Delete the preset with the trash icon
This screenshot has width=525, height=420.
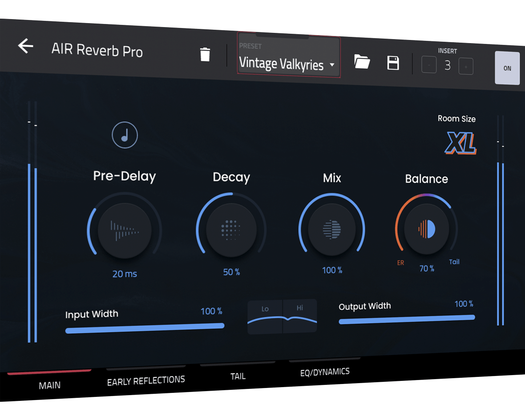(205, 54)
